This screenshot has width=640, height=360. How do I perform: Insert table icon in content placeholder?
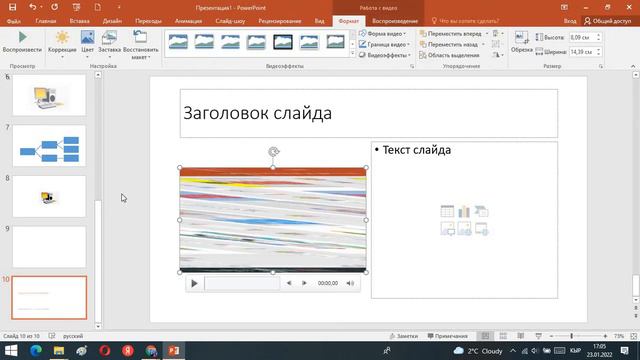(x=447, y=211)
